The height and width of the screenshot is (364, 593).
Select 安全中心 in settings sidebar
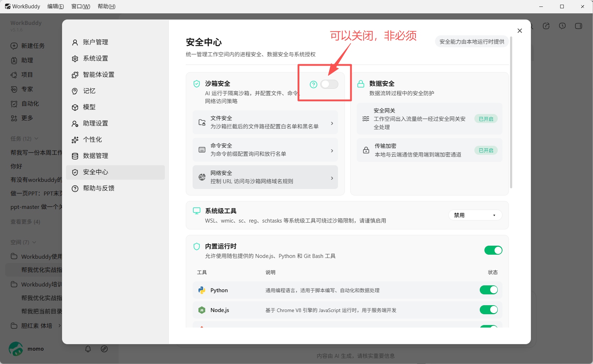pos(115,172)
